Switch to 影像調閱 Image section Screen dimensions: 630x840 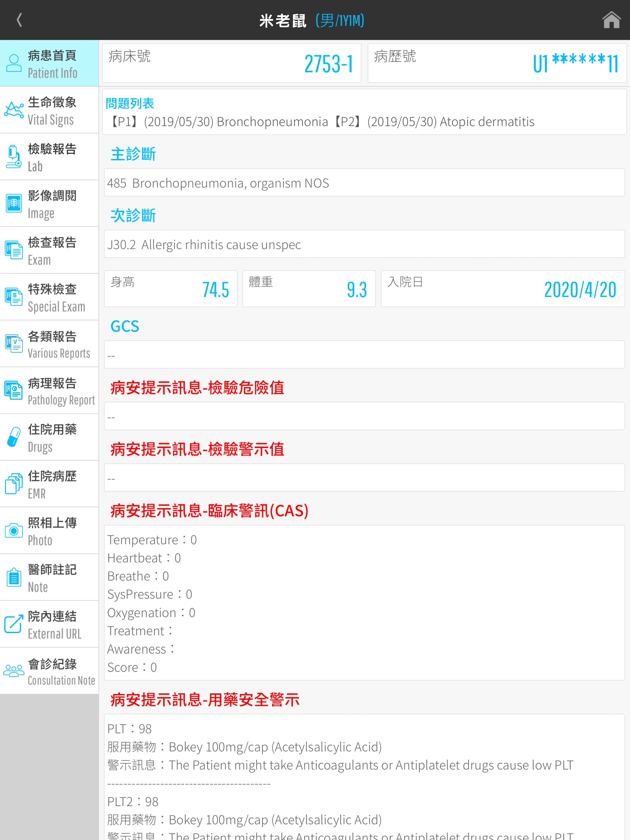(50, 204)
